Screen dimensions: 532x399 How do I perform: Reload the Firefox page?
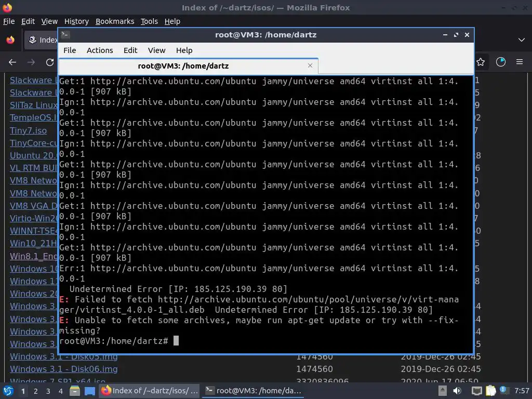(50, 62)
